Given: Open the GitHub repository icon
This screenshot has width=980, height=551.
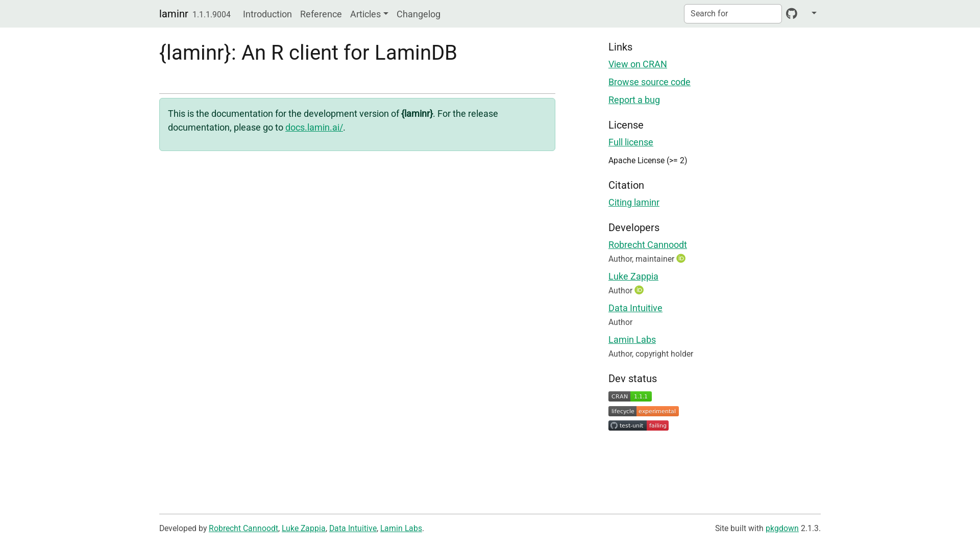Looking at the screenshot, I should (792, 14).
